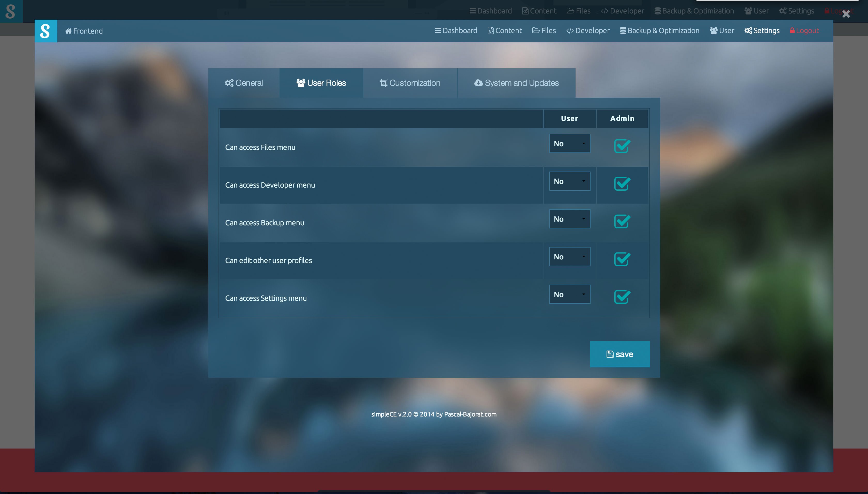Open Backup & Optimization menu

[x=659, y=30]
